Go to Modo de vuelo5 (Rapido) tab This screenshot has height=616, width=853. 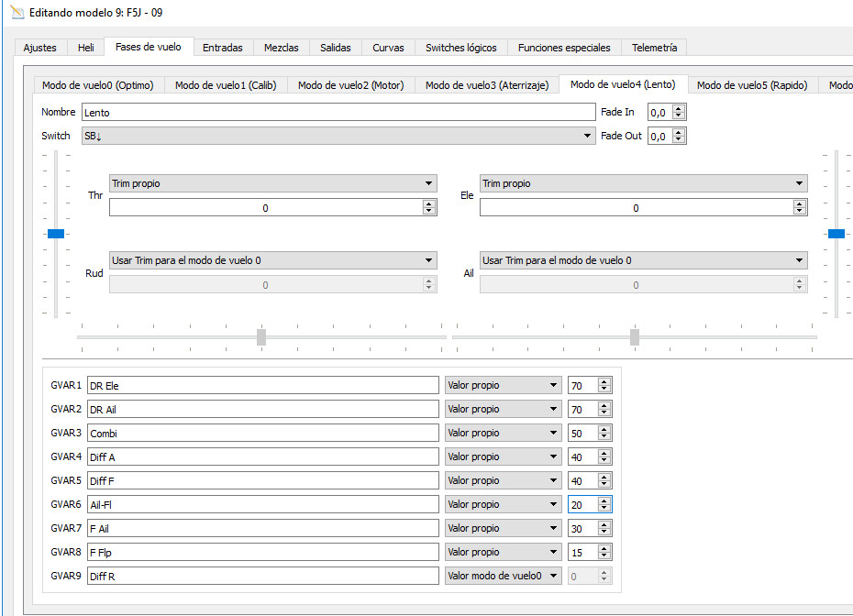(751, 85)
